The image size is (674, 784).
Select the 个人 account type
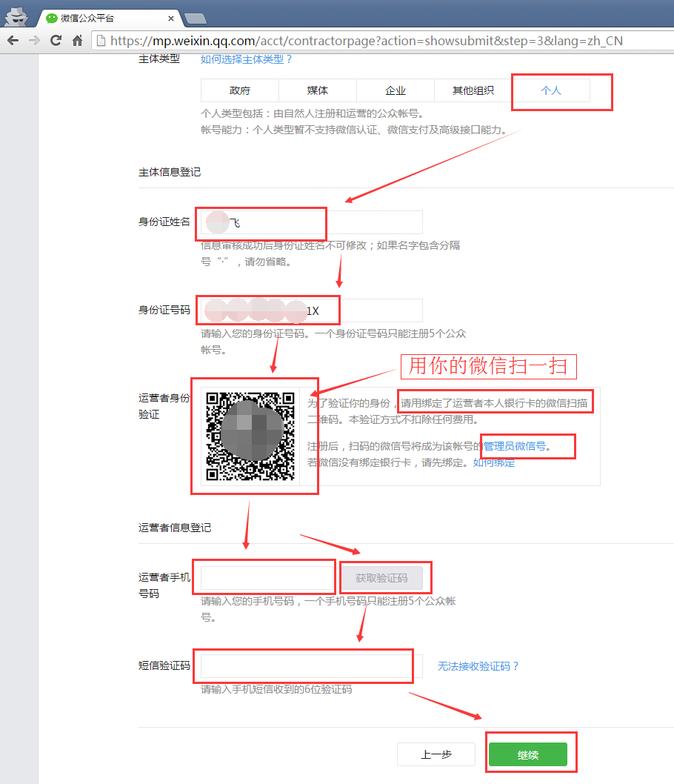point(551,90)
